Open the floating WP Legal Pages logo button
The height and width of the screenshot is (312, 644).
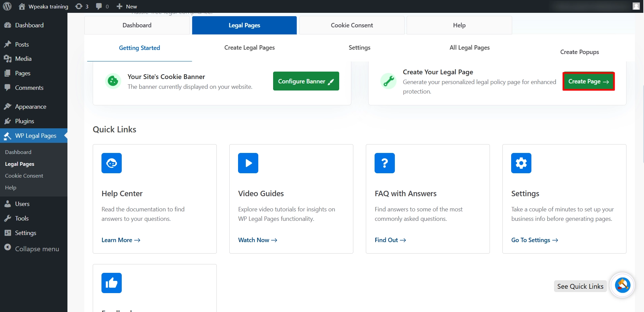622,285
